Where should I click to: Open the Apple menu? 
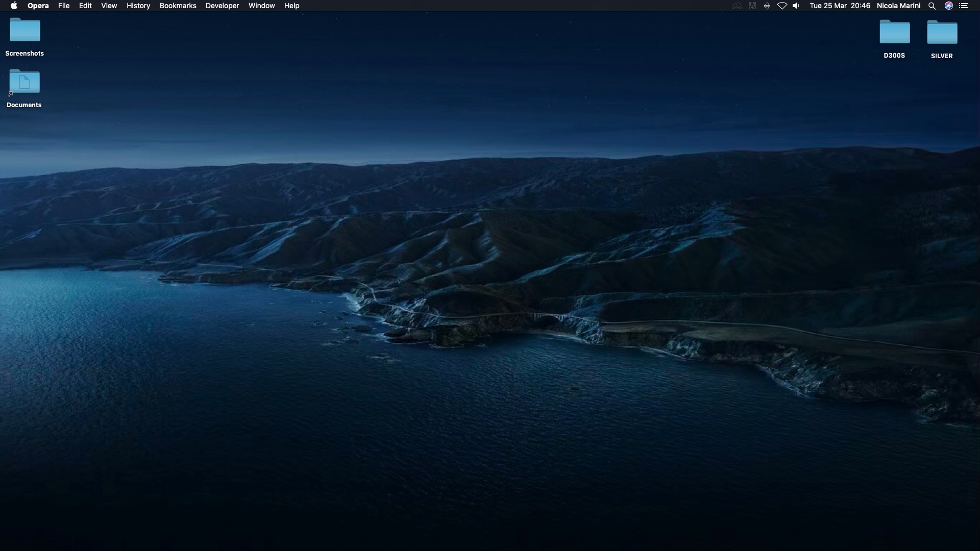point(14,6)
